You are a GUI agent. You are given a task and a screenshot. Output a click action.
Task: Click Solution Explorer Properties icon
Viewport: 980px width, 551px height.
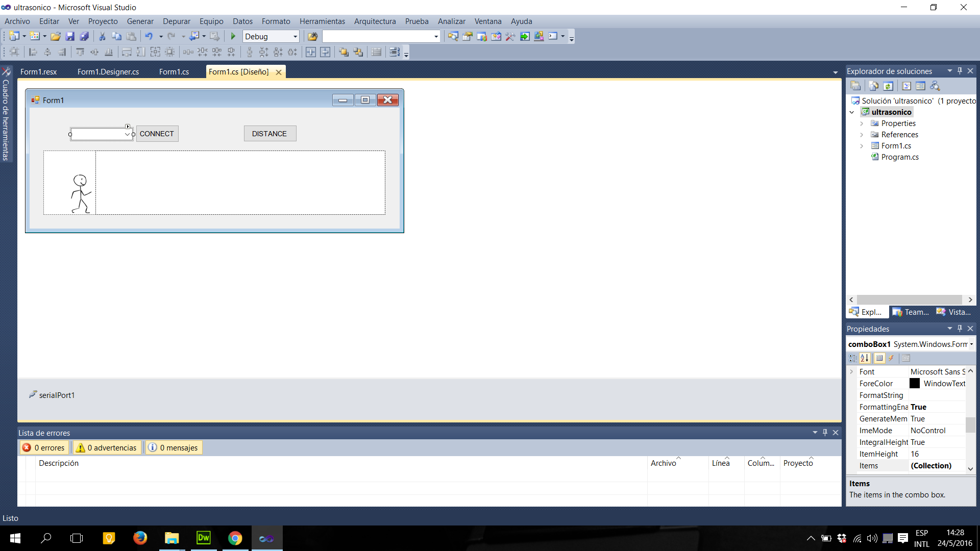pos(855,86)
